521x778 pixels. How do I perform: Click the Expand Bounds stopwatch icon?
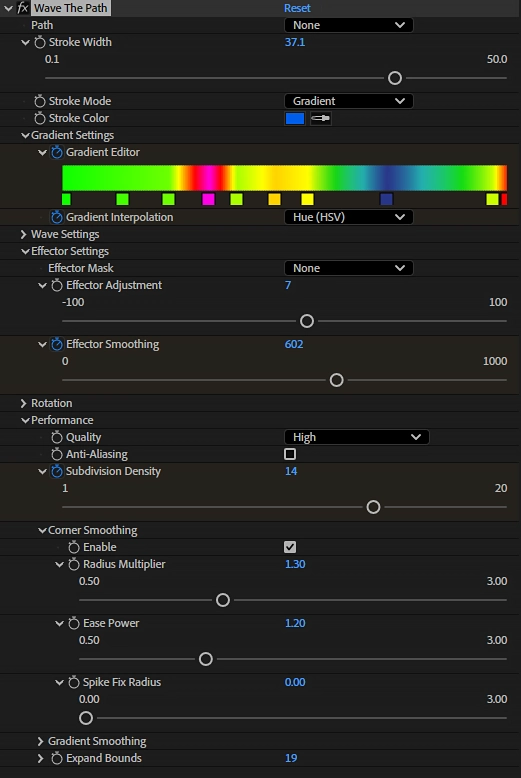click(x=57, y=759)
